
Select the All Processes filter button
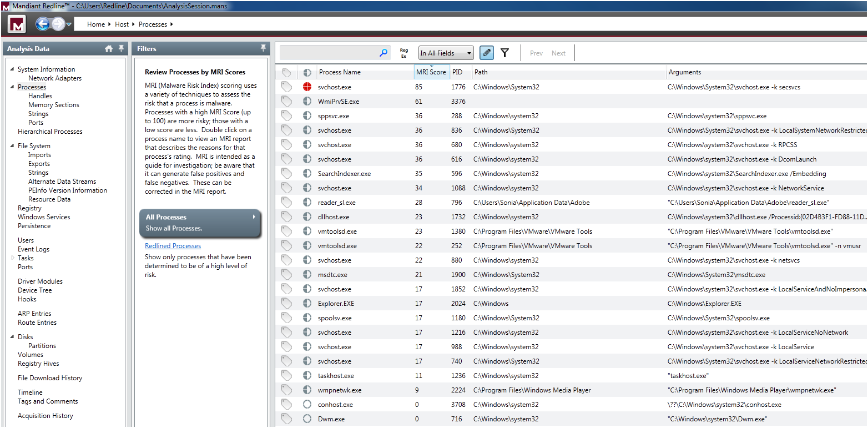pyautogui.click(x=200, y=223)
